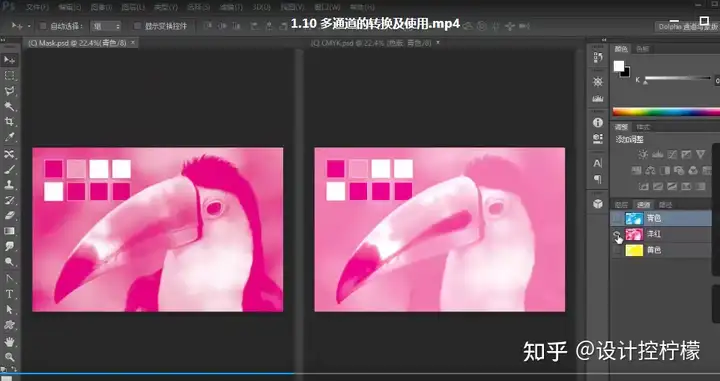
Task: Show the 青色 channel visibility
Action: point(618,219)
